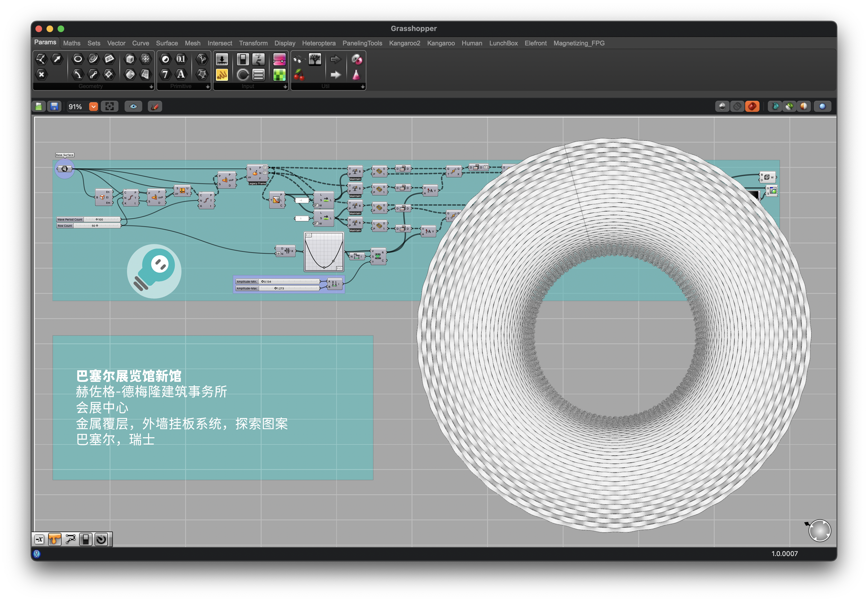Expand the Input panel plus
Screen dimensions: 868x602
[285, 87]
